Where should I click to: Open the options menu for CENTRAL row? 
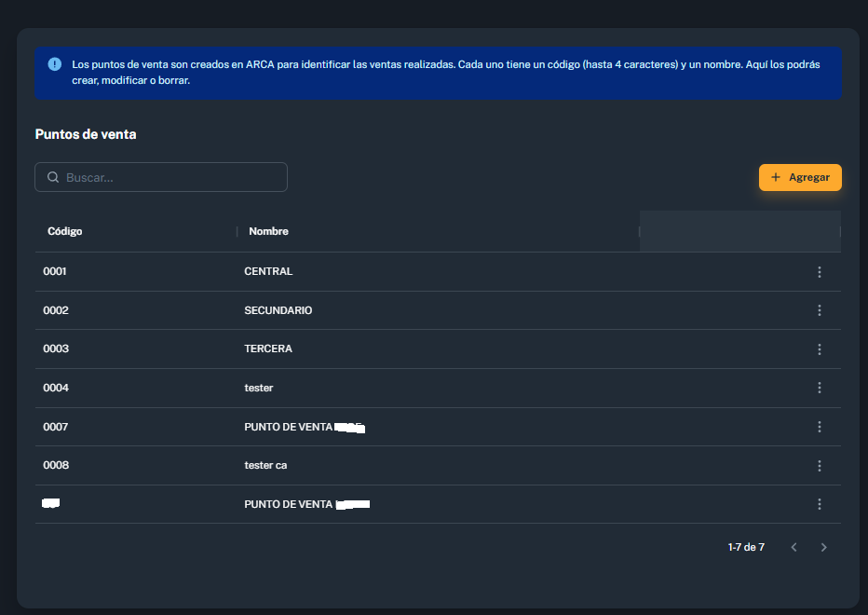pyautogui.click(x=820, y=271)
